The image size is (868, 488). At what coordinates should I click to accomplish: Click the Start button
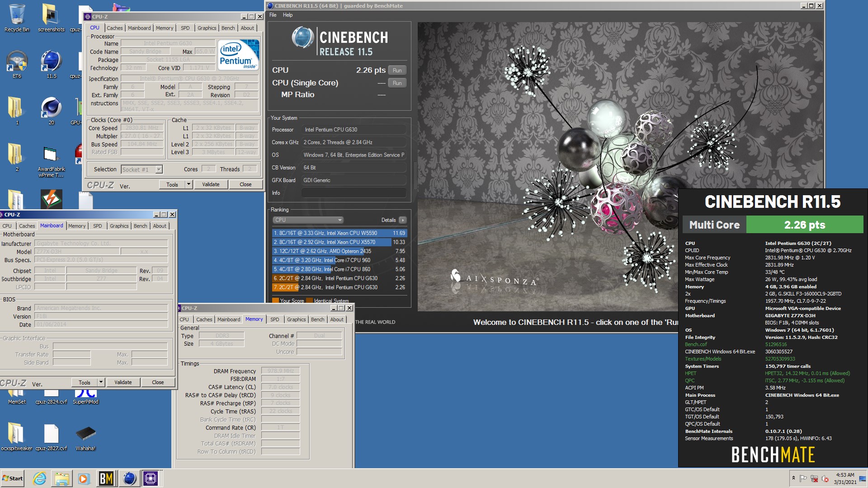point(12,479)
